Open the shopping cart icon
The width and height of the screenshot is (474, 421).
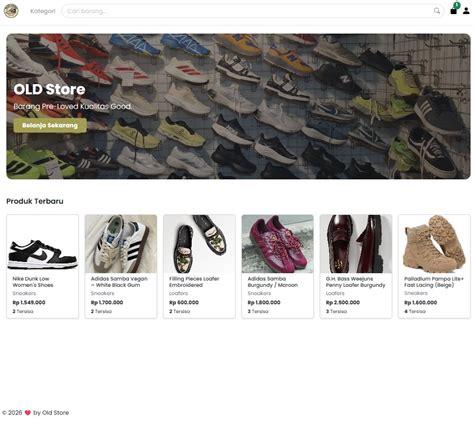(x=454, y=11)
